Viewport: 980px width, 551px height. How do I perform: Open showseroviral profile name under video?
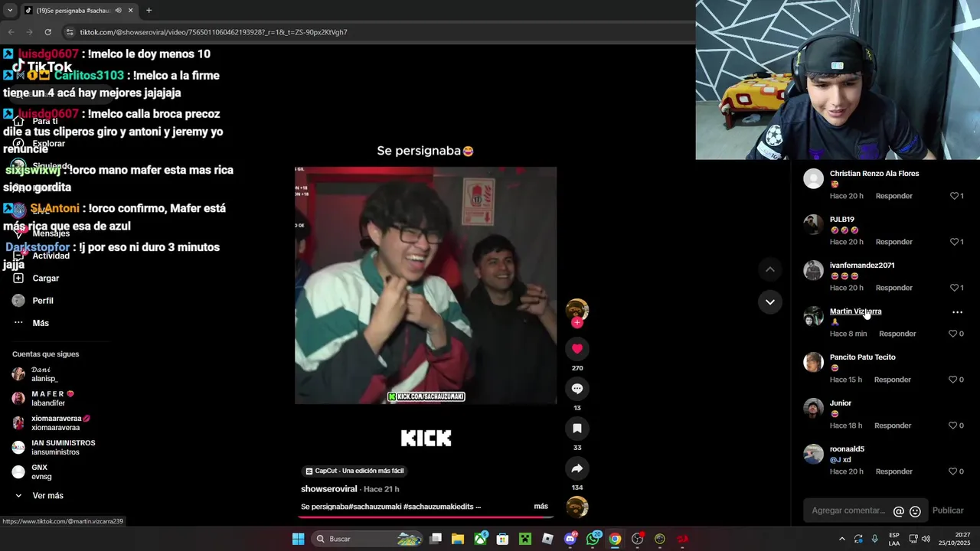click(x=329, y=489)
